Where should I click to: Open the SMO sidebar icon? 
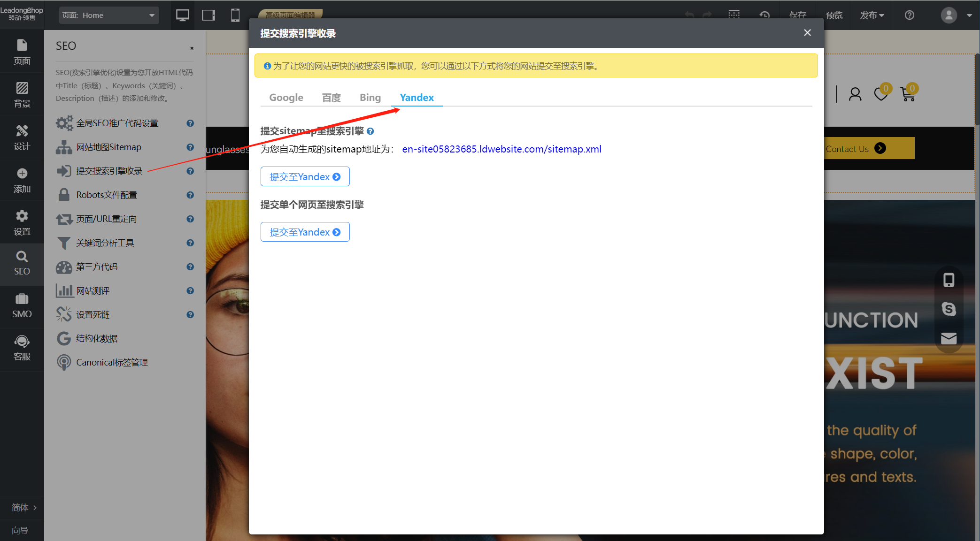click(x=22, y=305)
